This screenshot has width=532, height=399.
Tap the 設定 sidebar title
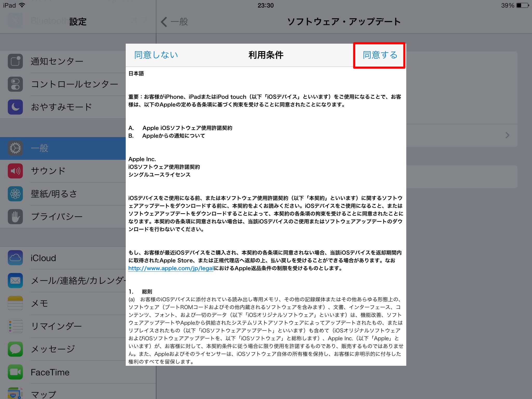click(78, 22)
